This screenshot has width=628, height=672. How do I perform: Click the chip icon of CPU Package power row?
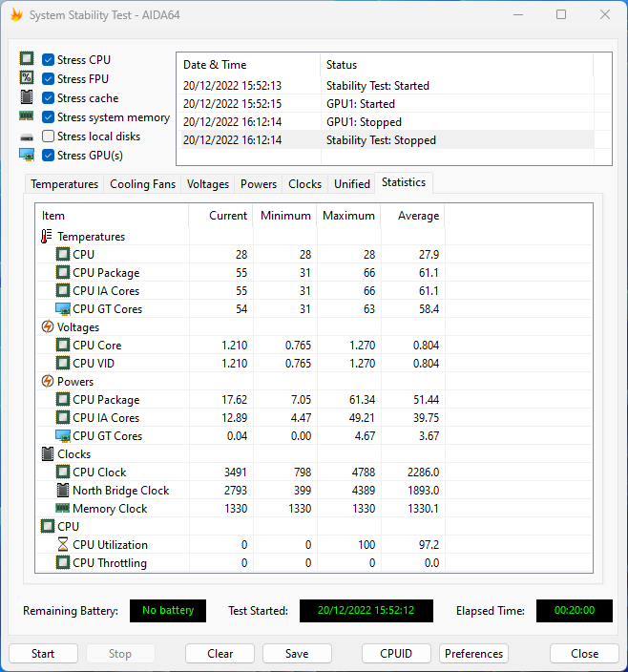(63, 399)
